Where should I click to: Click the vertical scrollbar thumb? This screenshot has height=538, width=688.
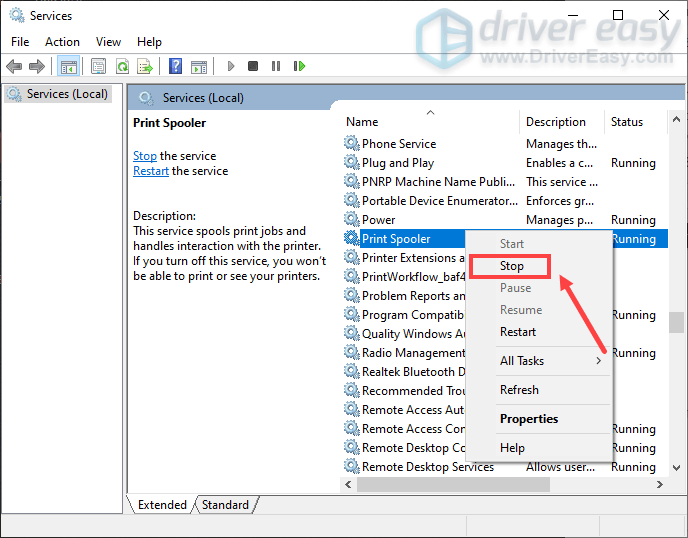(676, 323)
